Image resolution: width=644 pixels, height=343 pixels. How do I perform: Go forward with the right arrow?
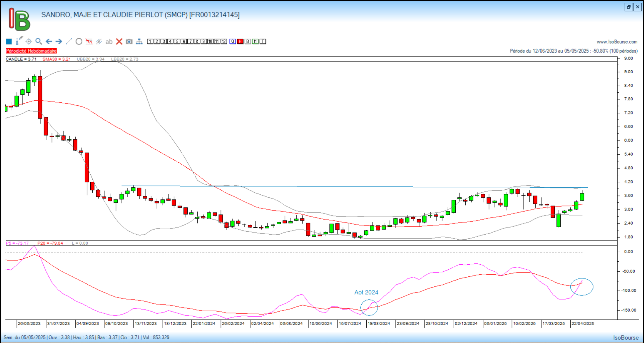(x=59, y=41)
